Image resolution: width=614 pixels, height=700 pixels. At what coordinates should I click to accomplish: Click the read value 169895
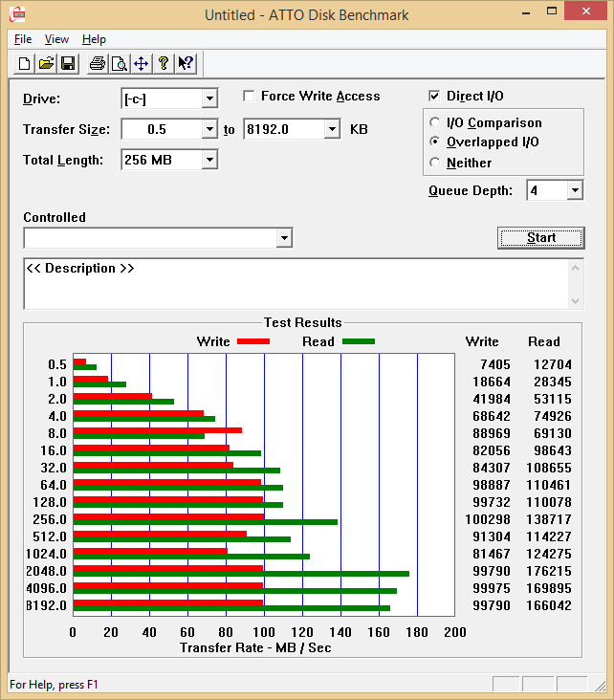tap(549, 588)
